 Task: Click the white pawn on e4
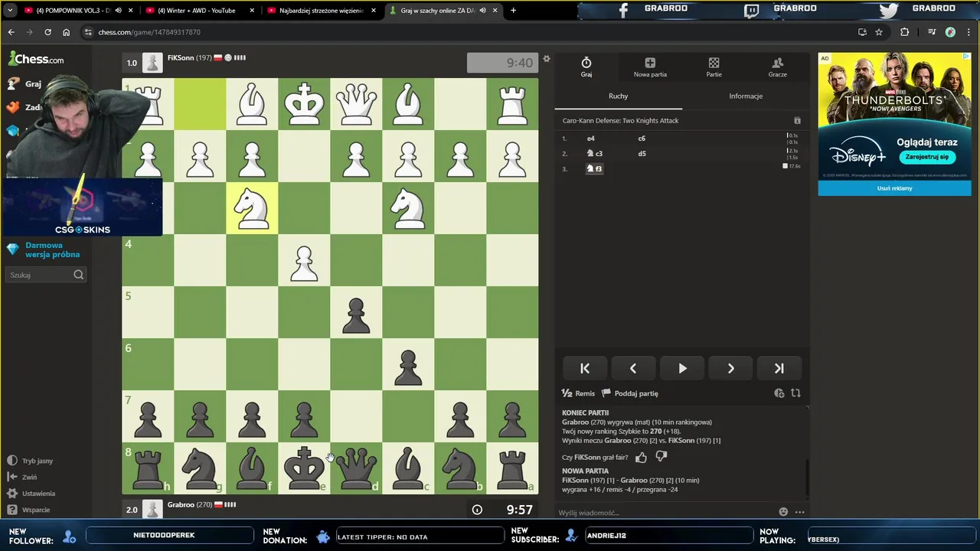(x=304, y=260)
